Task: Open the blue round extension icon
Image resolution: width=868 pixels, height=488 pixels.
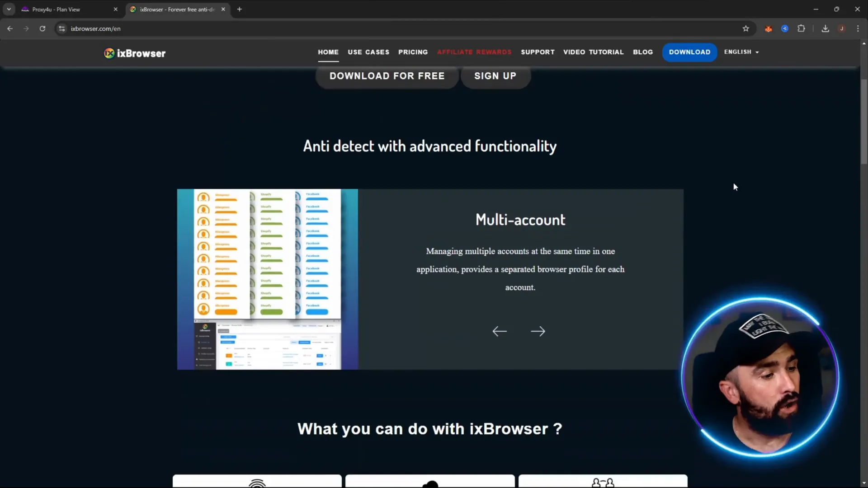Action: point(785,28)
